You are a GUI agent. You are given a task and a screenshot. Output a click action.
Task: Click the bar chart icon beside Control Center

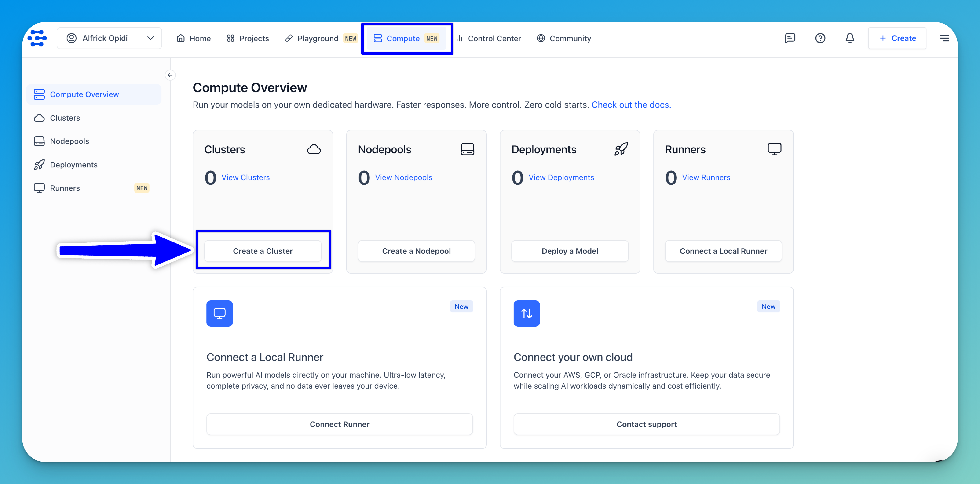pyautogui.click(x=459, y=38)
